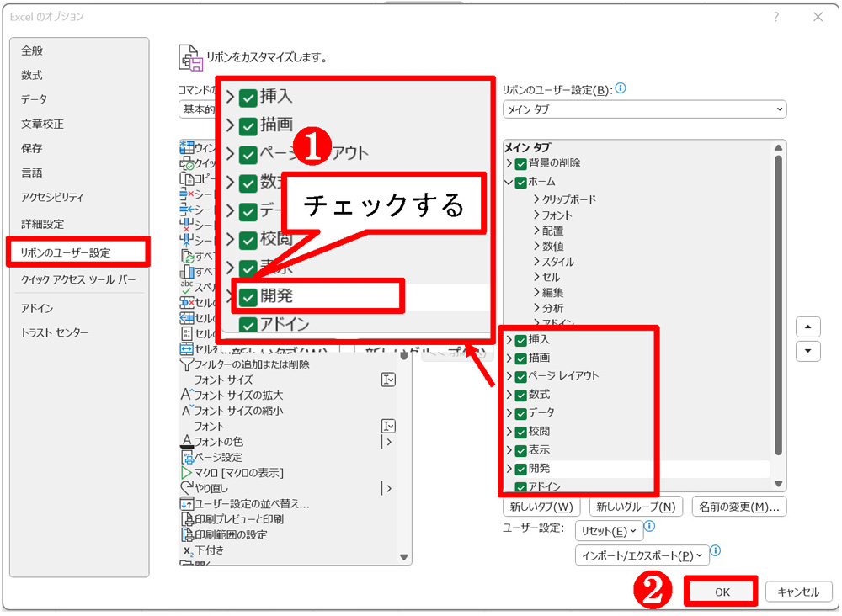
Task: Select the フォント サイズの縮小 command icon
Action: coord(186,411)
